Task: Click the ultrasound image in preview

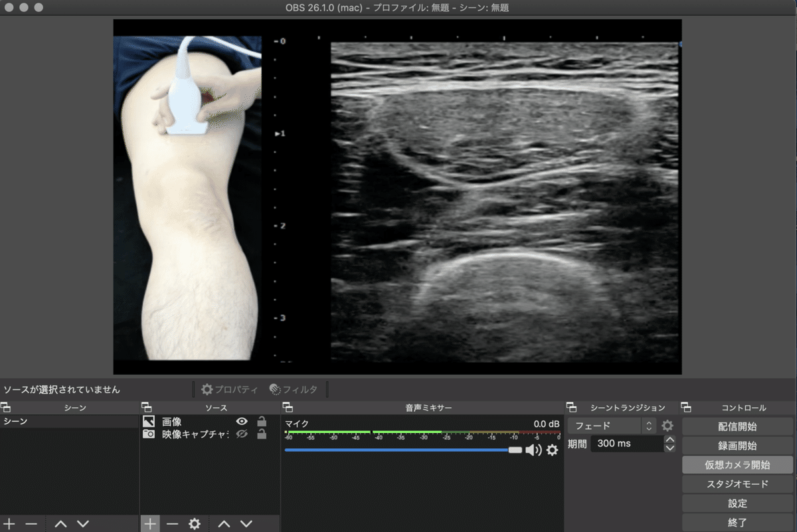Action: coord(506,202)
